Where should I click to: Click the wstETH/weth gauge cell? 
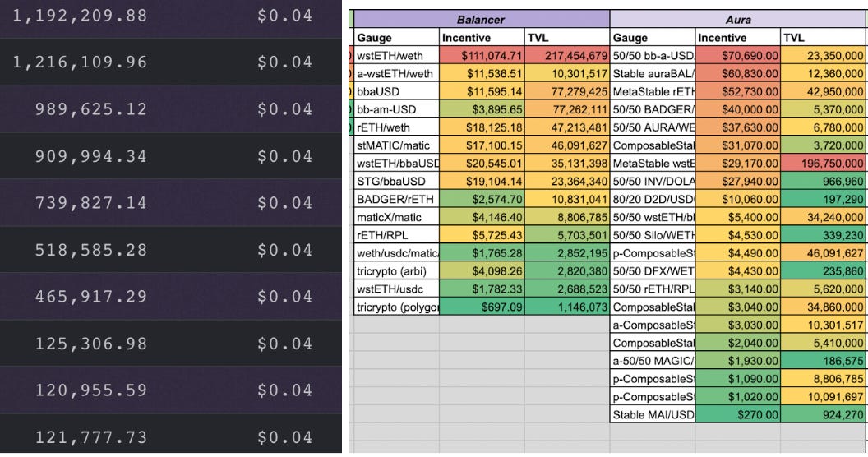pos(396,55)
